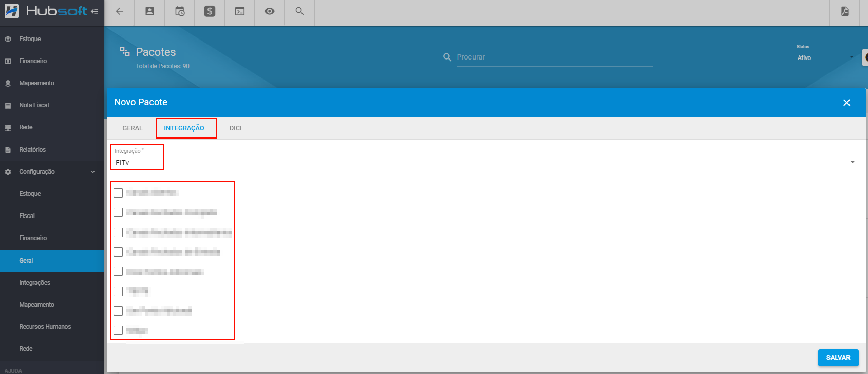The image size is (868, 374).
Task: Click the Pacotes page title icon
Action: point(125,51)
